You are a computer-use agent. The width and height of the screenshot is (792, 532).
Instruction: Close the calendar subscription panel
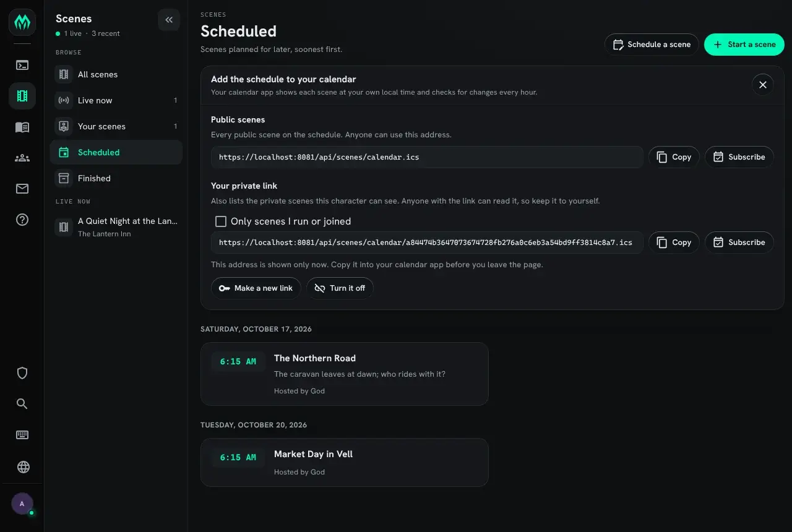point(763,85)
